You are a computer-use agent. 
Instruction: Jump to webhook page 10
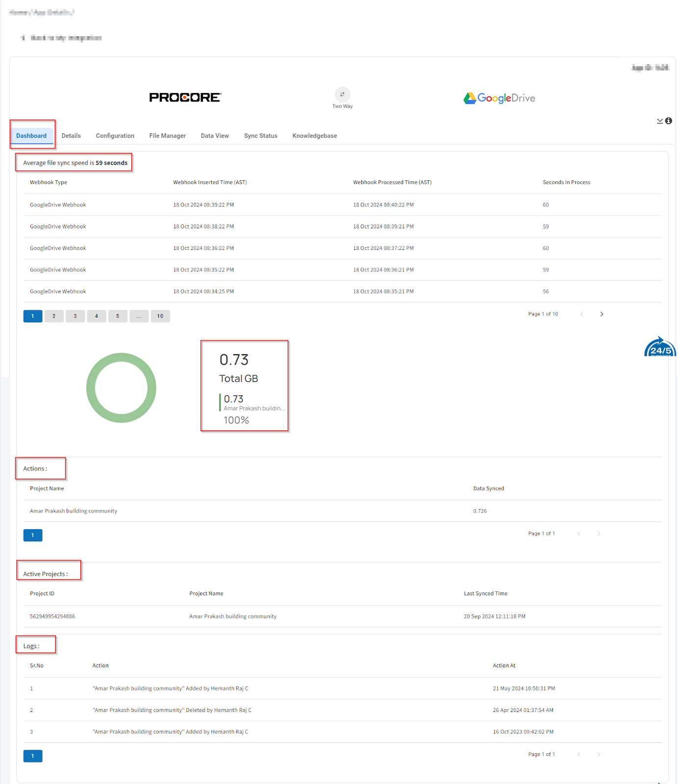(x=160, y=316)
